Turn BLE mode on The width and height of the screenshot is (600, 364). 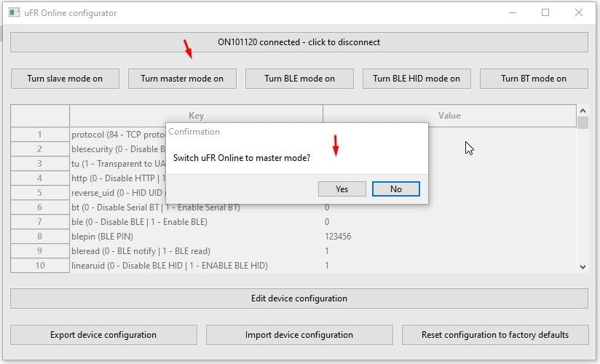pyautogui.click(x=299, y=79)
